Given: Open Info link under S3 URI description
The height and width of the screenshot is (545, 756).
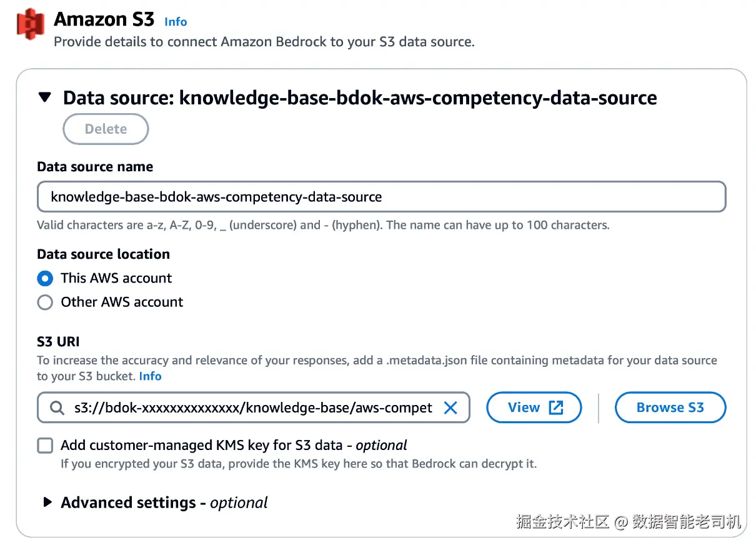Looking at the screenshot, I should 150,376.
